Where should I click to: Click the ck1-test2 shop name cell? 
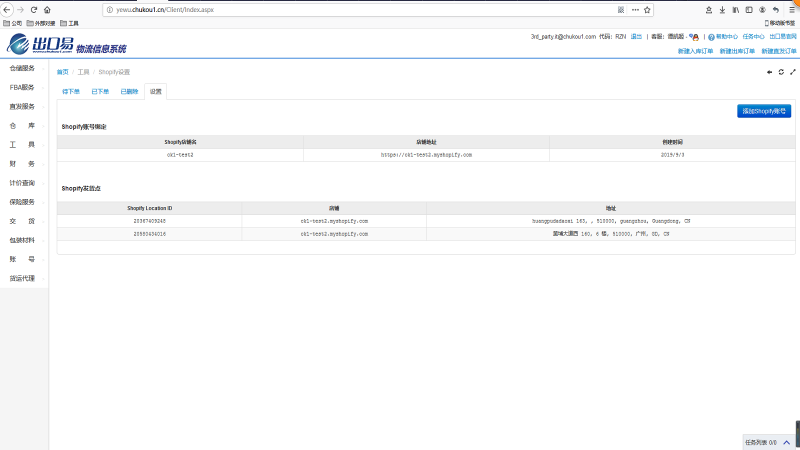pyautogui.click(x=180, y=155)
